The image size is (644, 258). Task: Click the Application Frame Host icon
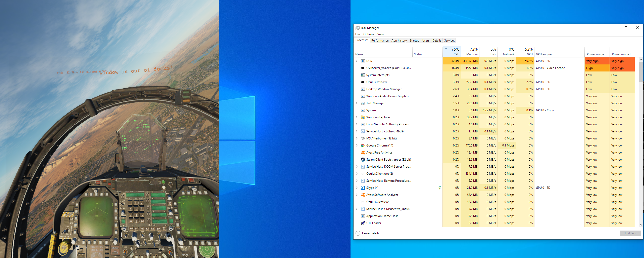pos(363,216)
